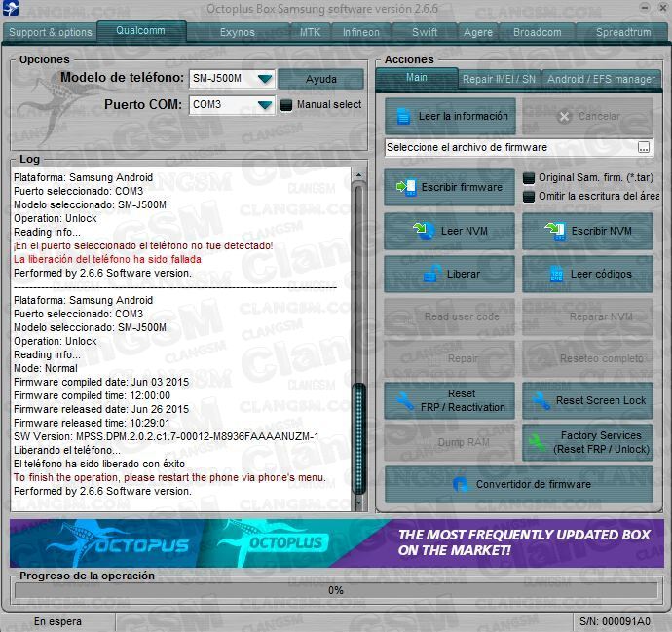The image size is (672, 632).
Task: Click the S/N: 000091A0 status entry
Action: coord(615,621)
